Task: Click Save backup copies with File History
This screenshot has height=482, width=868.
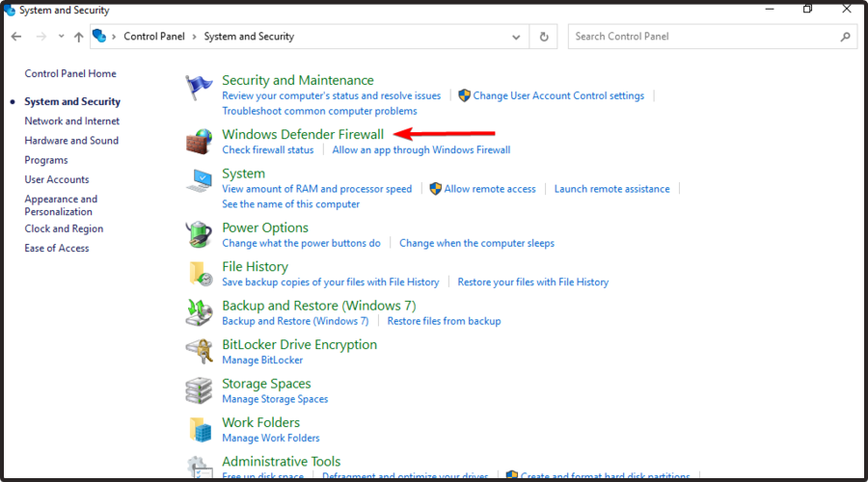Action: 331,282
